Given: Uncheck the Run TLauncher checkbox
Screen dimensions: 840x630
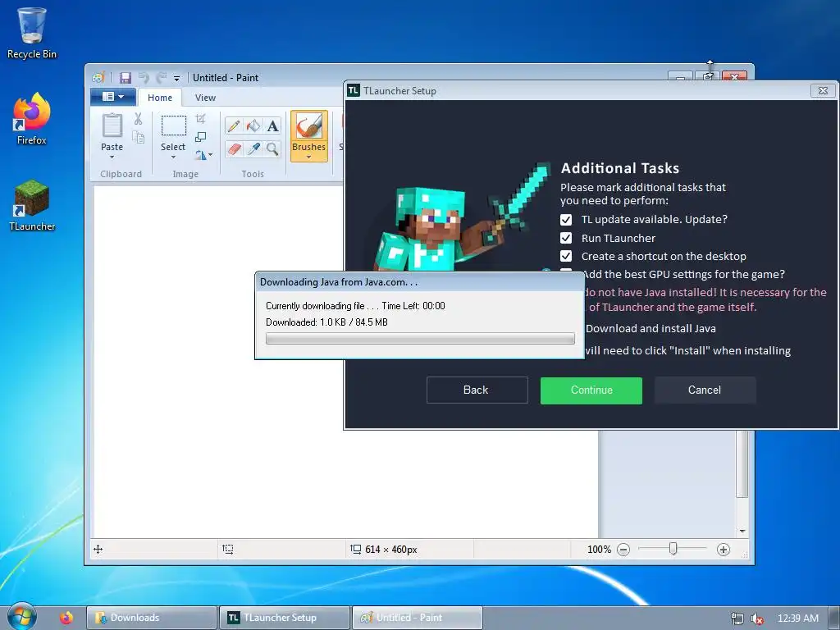Looking at the screenshot, I should click(x=566, y=238).
